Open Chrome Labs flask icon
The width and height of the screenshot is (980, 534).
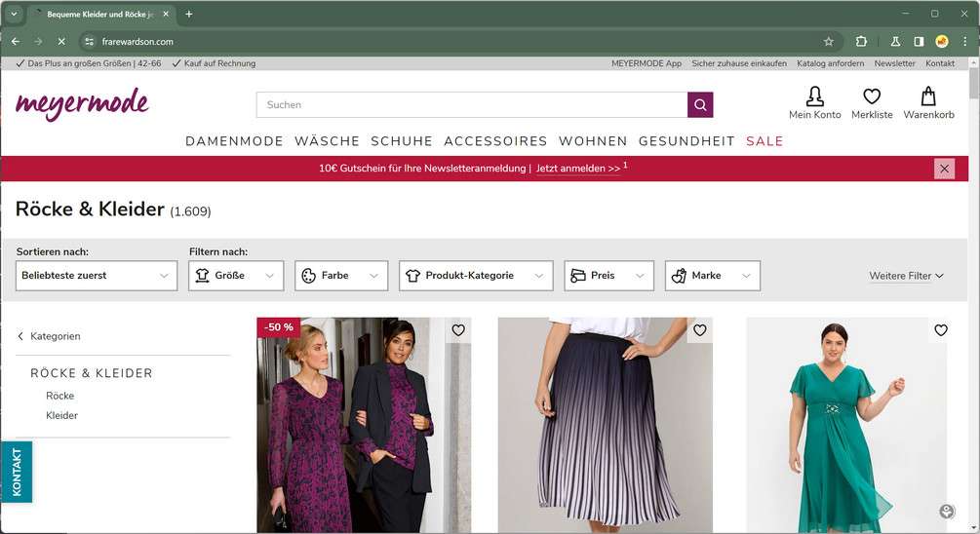(895, 42)
